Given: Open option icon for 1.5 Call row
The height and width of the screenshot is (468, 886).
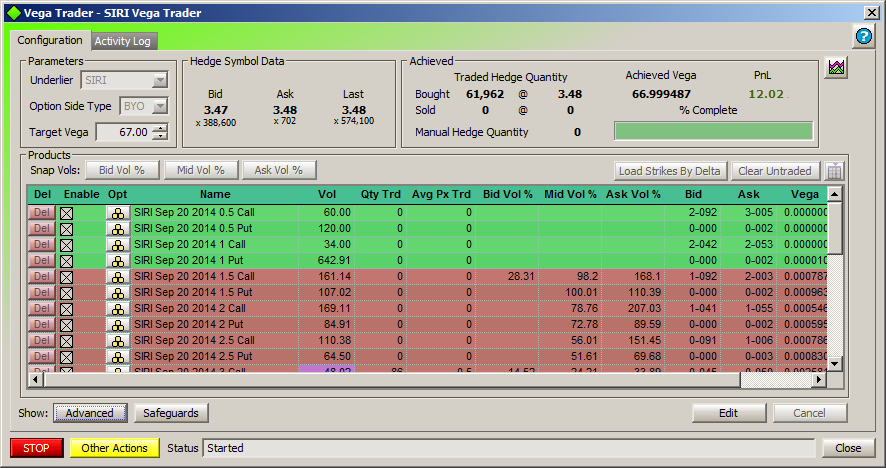Looking at the screenshot, I should tap(118, 277).
